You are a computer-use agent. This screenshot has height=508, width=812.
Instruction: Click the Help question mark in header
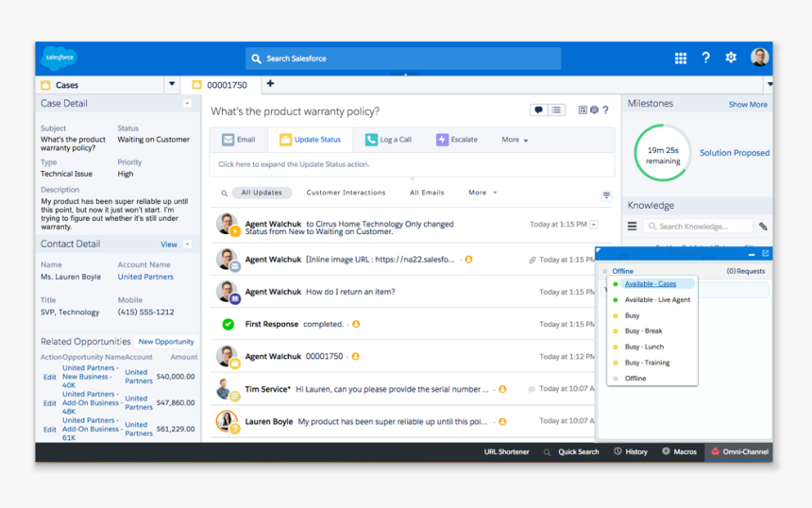pyautogui.click(x=705, y=58)
